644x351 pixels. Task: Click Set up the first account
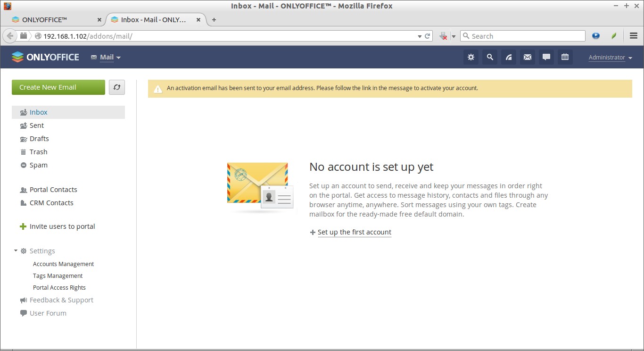tap(355, 232)
